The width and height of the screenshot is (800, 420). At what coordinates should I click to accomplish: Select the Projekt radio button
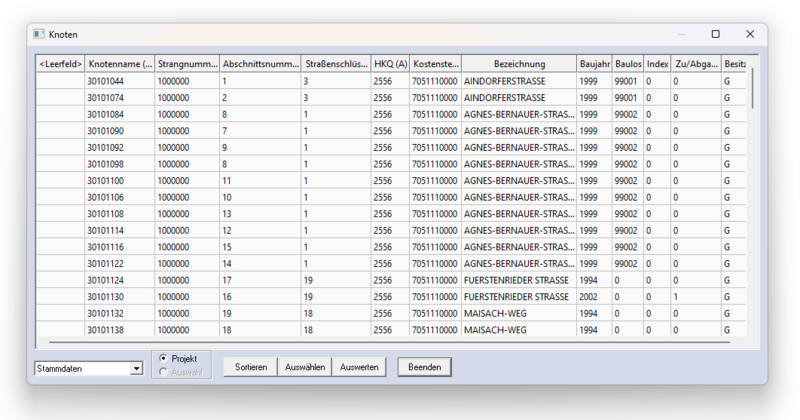click(164, 358)
